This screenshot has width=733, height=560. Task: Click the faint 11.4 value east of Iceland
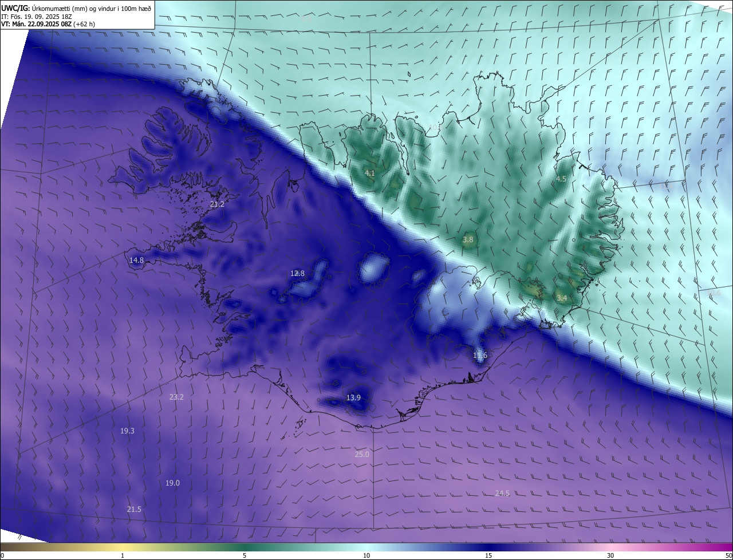pos(665,187)
